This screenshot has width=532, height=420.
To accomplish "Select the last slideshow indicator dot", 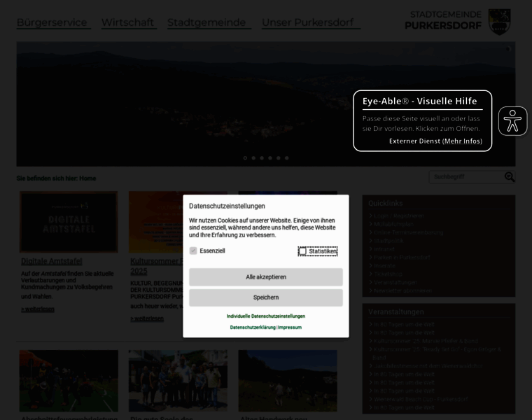I will coord(287,158).
